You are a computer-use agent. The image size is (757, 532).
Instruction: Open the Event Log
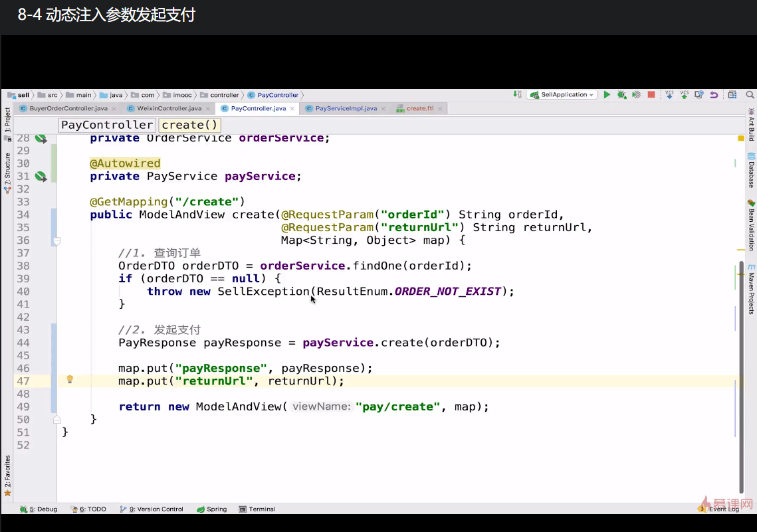coord(719,509)
